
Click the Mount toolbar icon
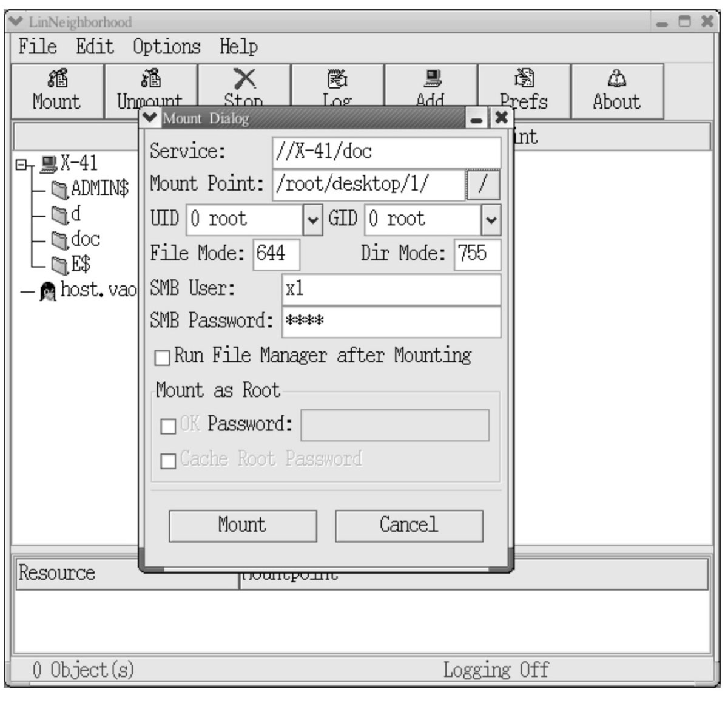pos(57,78)
